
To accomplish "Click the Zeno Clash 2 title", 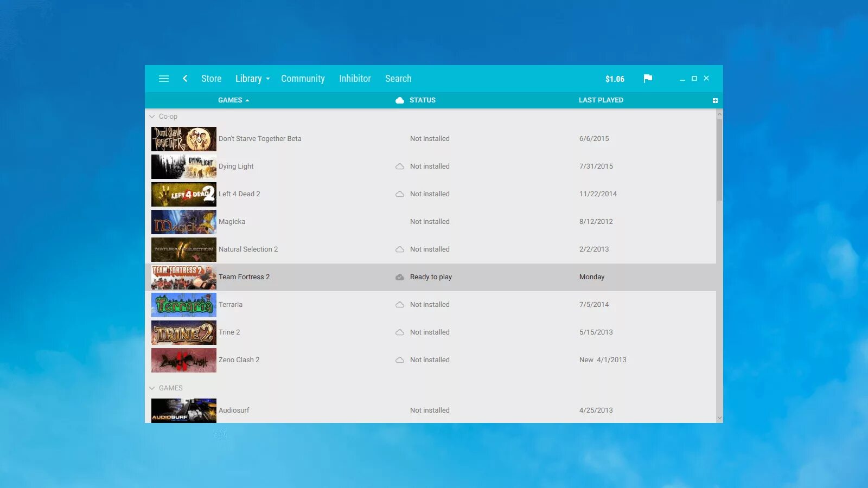I will [239, 360].
